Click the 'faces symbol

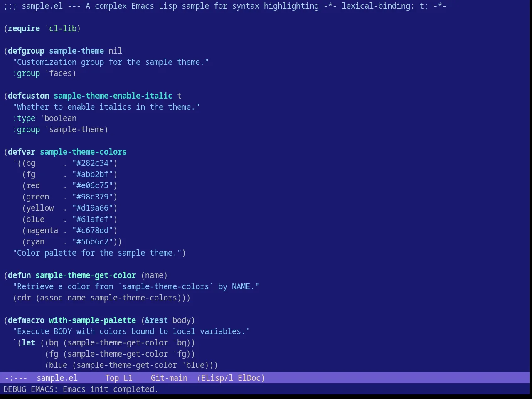[x=58, y=73]
